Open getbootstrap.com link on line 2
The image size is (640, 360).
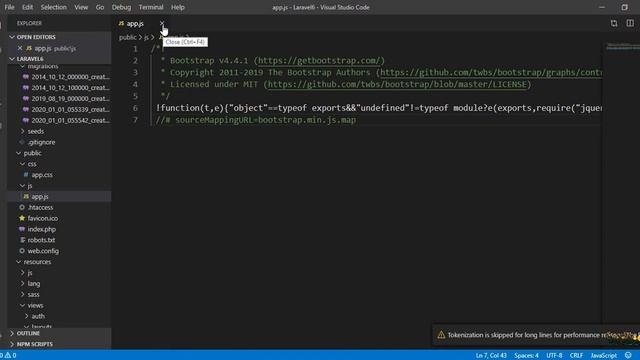point(319,60)
